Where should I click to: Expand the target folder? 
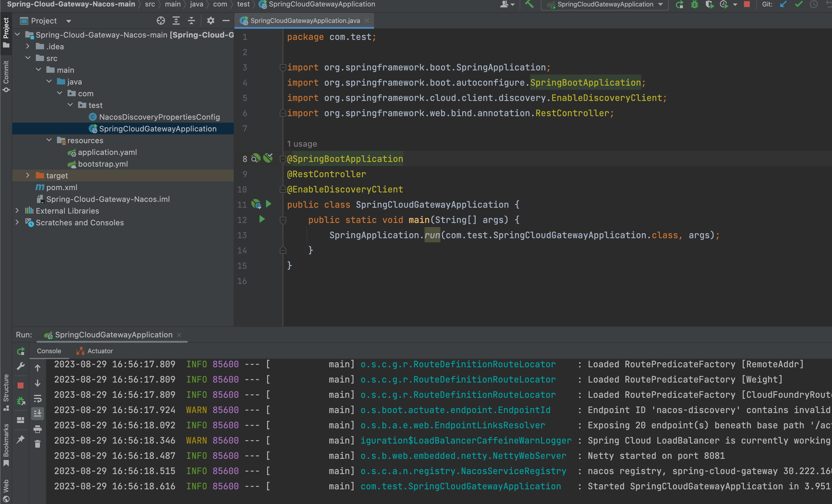pos(28,175)
